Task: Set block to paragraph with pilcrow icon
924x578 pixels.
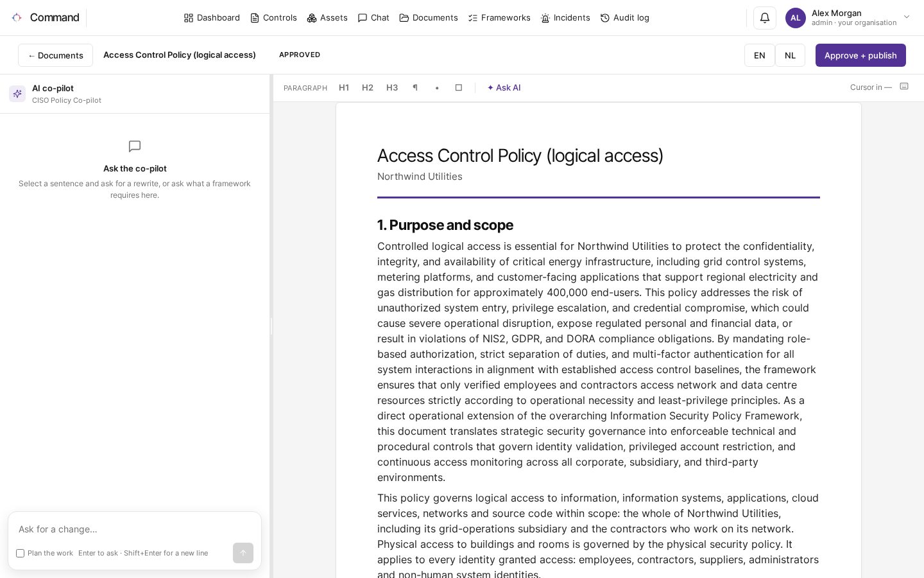Action: (x=415, y=88)
